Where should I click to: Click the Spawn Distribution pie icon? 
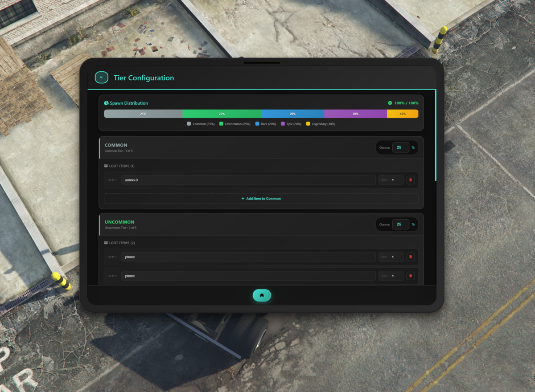coord(107,103)
